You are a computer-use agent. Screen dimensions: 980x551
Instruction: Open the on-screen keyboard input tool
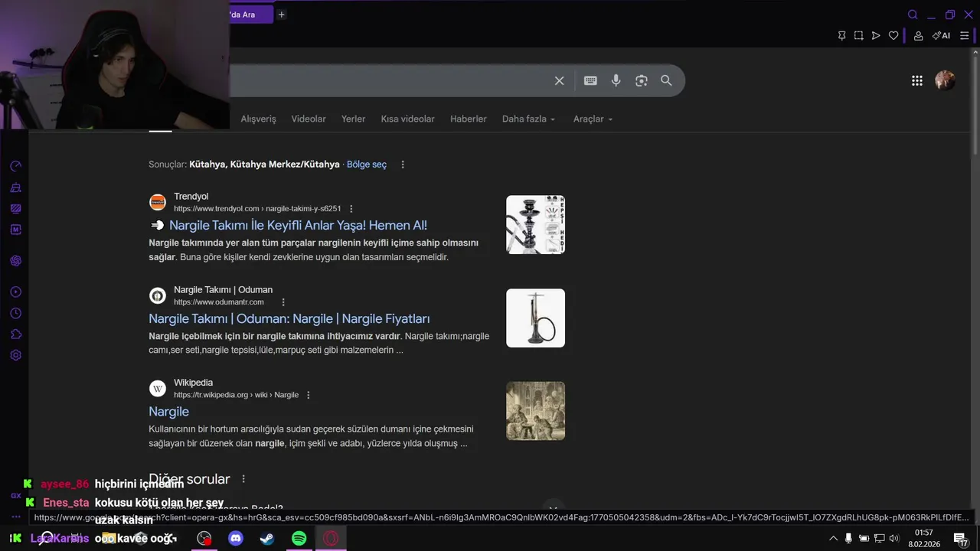click(590, 80)
